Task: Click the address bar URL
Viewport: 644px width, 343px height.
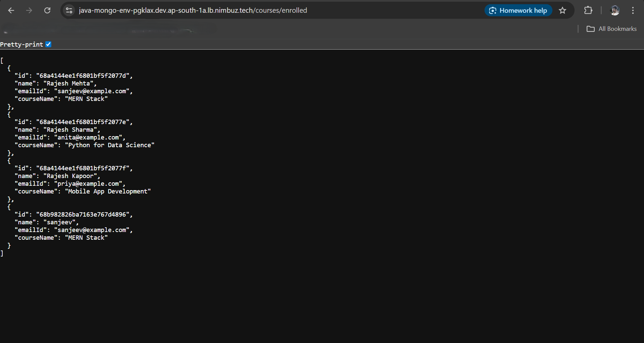Action: click(x=193, y=10)
